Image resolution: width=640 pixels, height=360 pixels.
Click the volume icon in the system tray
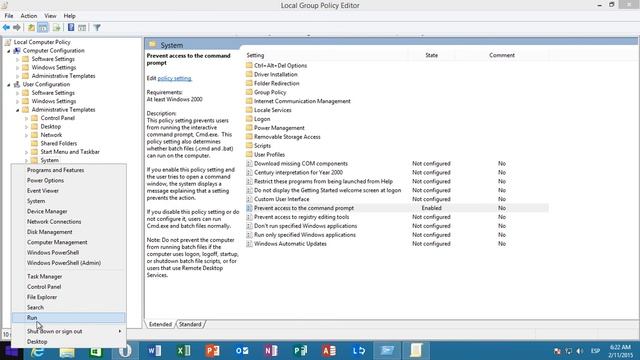tap(580, 351)
